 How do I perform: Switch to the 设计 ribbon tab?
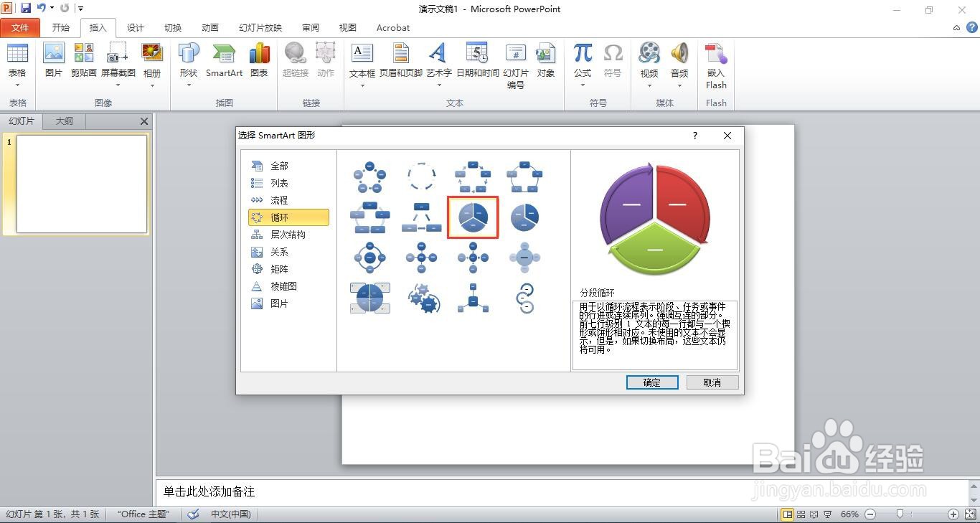136,28
